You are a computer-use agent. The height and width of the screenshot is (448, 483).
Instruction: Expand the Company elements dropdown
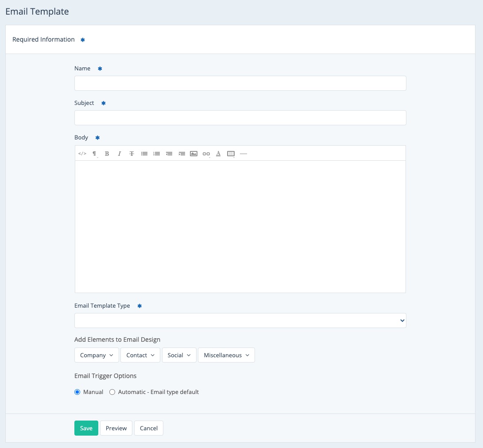(97, 355)
